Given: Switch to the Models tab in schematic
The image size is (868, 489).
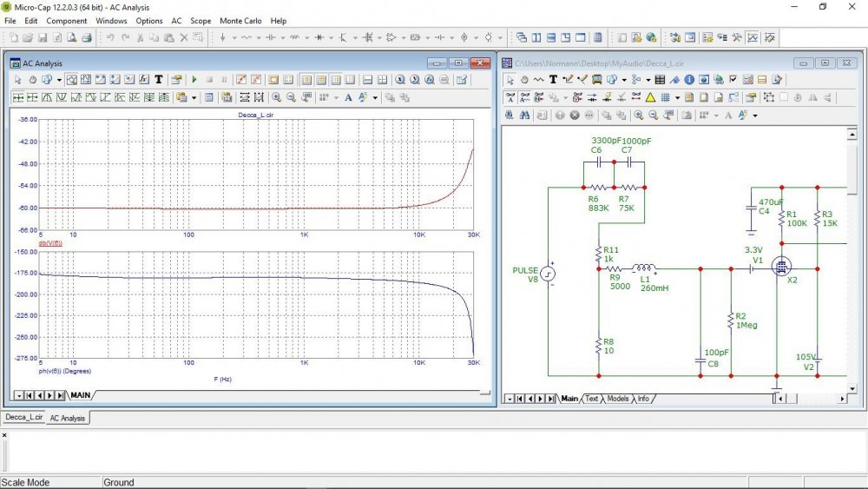Looking at the screenshot, I should pos(618,399).
